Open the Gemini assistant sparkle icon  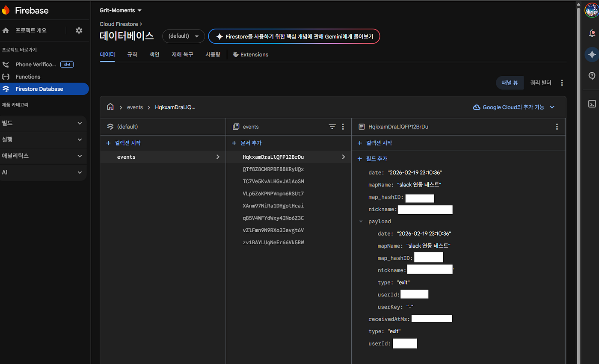592,54
